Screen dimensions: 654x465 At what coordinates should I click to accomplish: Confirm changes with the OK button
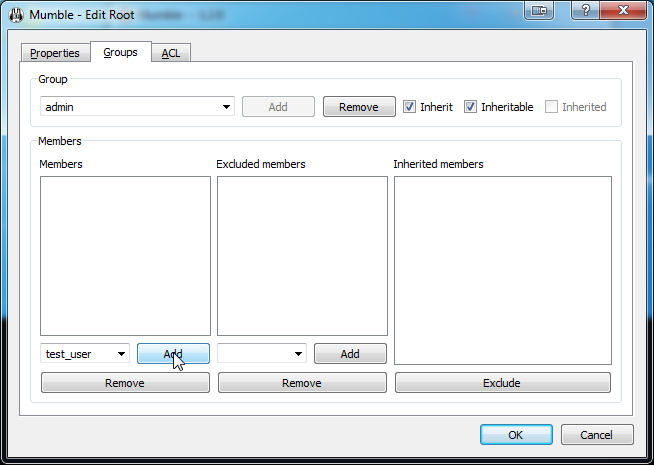click(x=516, y=435)
